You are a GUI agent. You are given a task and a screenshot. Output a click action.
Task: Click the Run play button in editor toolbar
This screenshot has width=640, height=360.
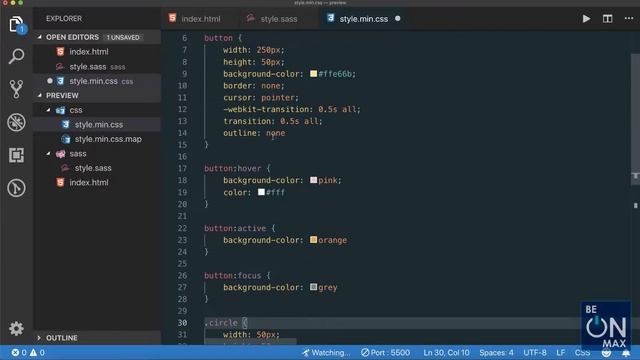[586, 19]
